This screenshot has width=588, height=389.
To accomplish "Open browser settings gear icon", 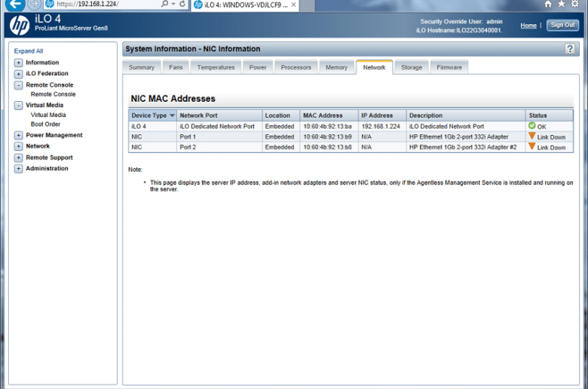I will (x=574, y=4).
